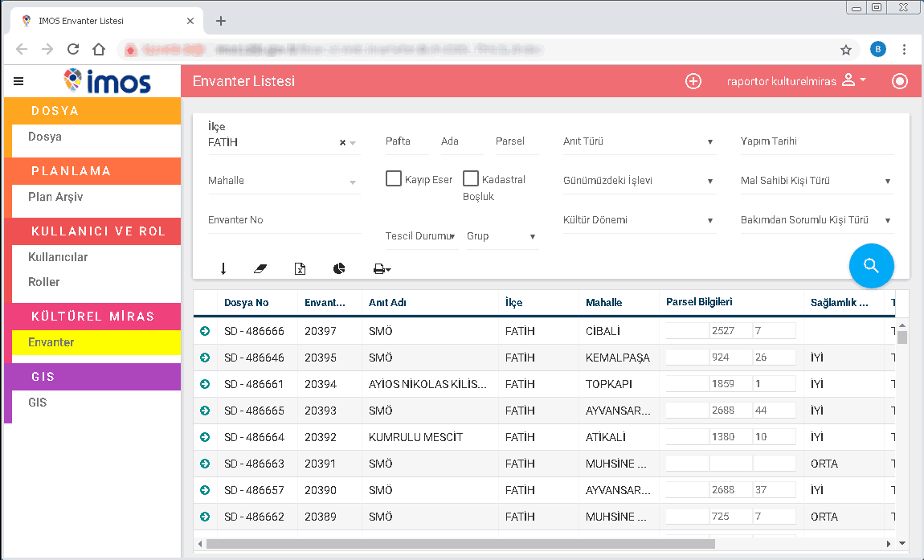Sort by Mahalle column header
This screenshot has height=560, width=924.
click(603, 303)
